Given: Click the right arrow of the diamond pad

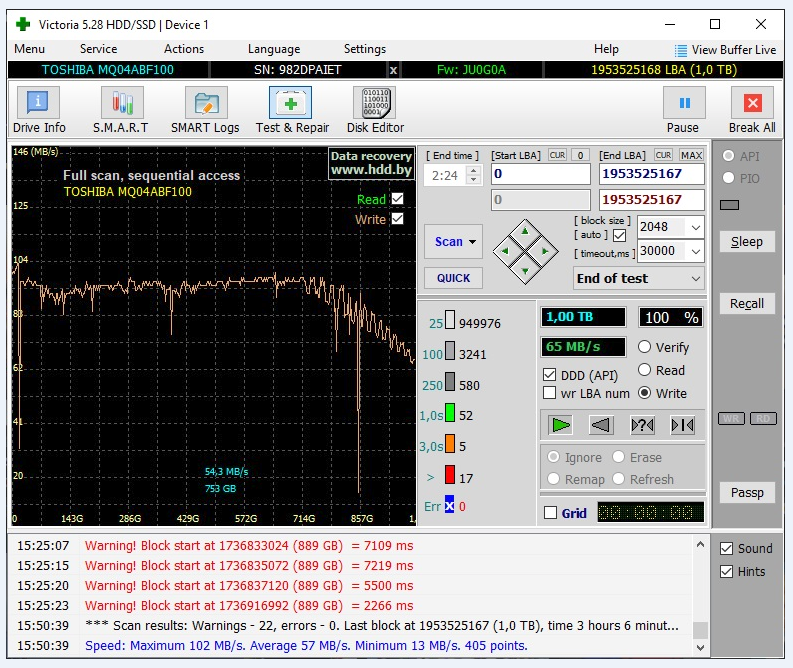Looking at the screenshot, I should (x=545, y=251).
